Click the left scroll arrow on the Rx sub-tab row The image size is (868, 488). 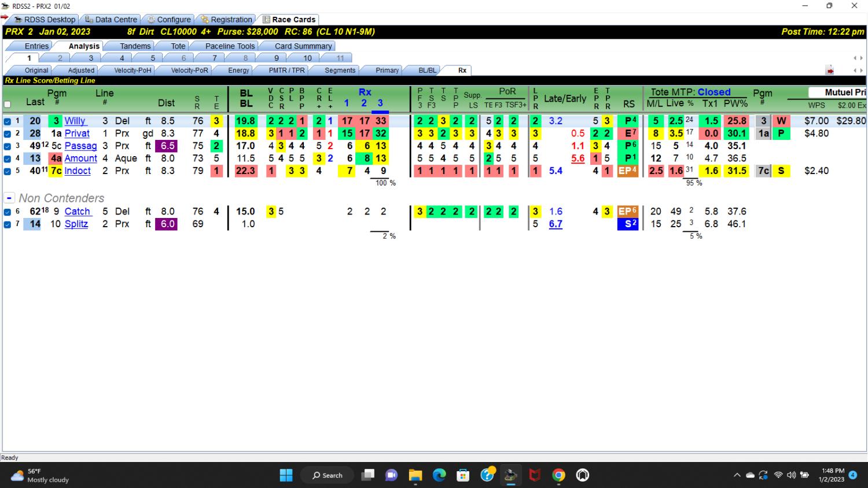pyautogui.click(x=855, y=71)
